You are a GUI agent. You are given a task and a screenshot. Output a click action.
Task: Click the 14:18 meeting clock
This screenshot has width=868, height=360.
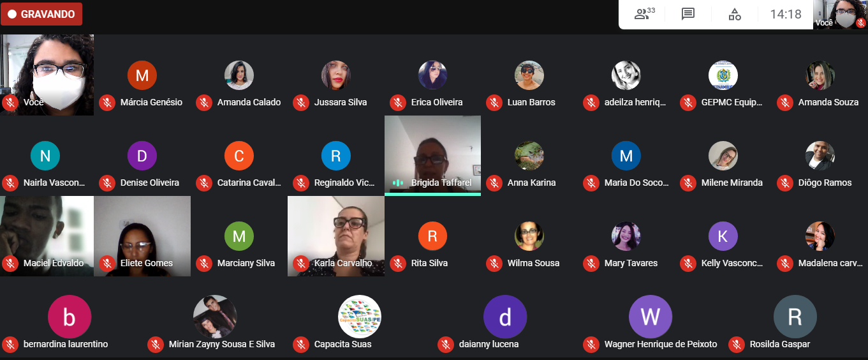786,14
